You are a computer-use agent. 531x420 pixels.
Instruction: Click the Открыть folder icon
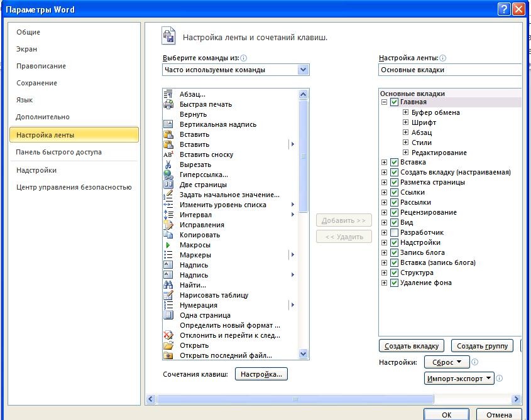(168, 345)
